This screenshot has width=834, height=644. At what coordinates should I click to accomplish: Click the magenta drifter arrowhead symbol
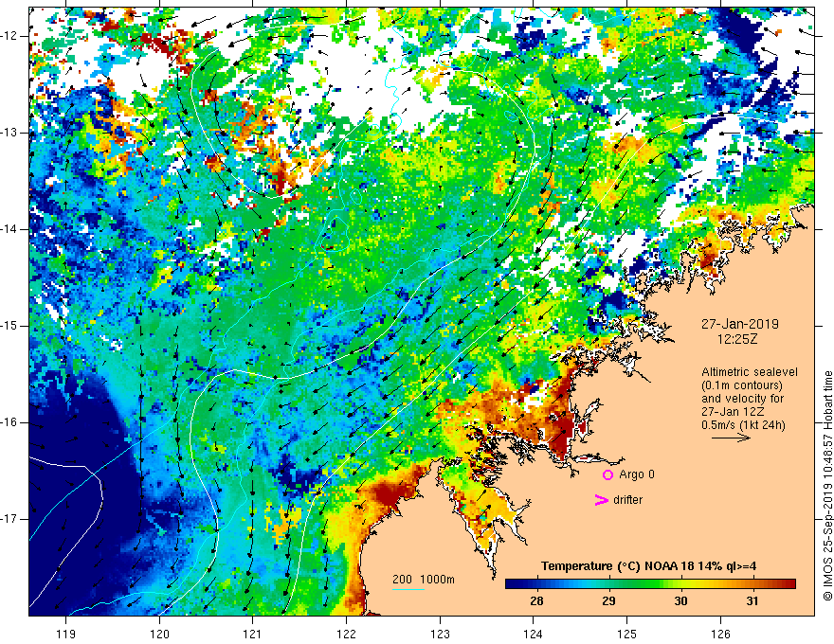pos(602,500)
